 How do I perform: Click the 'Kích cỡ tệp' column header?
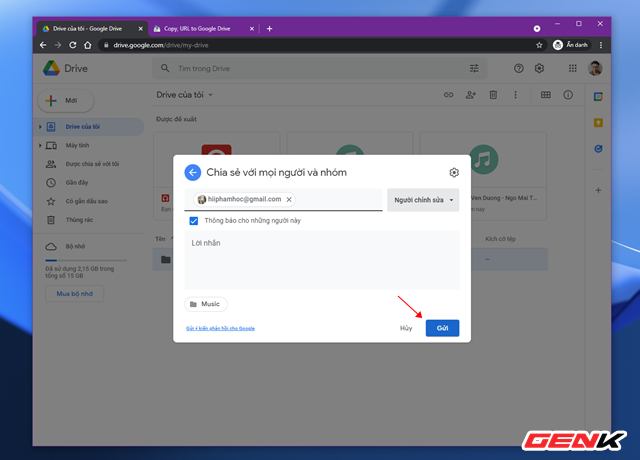(500, 239)
